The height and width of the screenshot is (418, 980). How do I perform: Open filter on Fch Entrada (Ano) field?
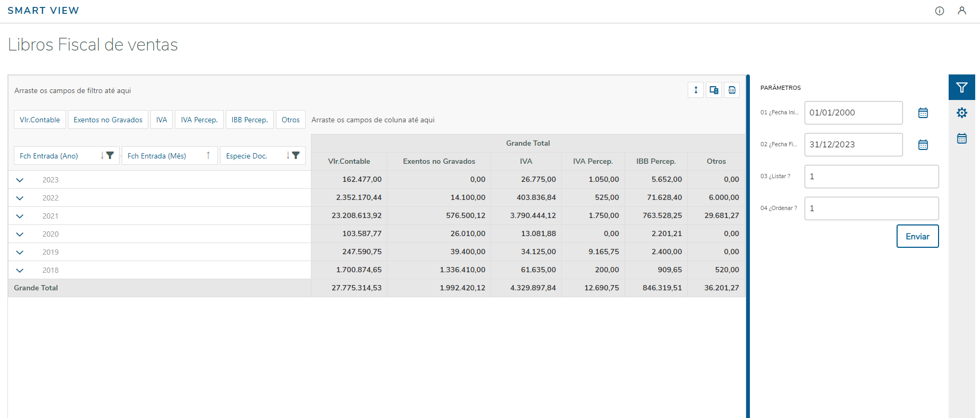[x=110, y=155]
